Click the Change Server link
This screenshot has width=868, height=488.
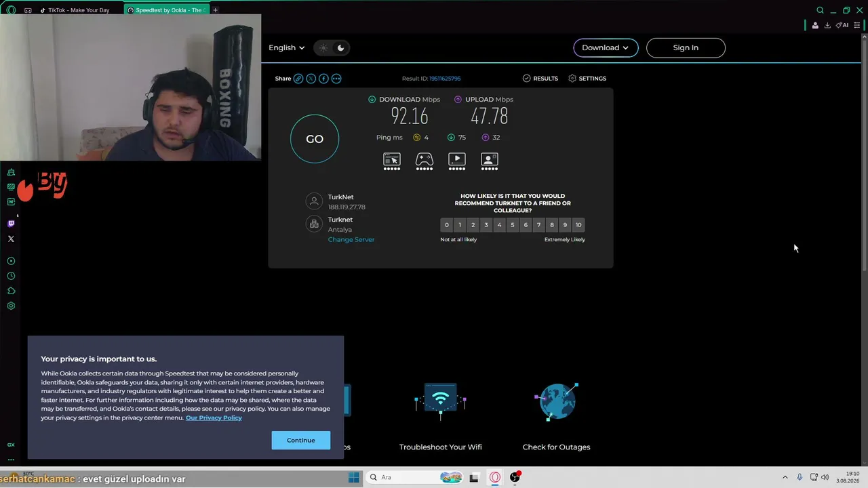(x=351, y=239)
